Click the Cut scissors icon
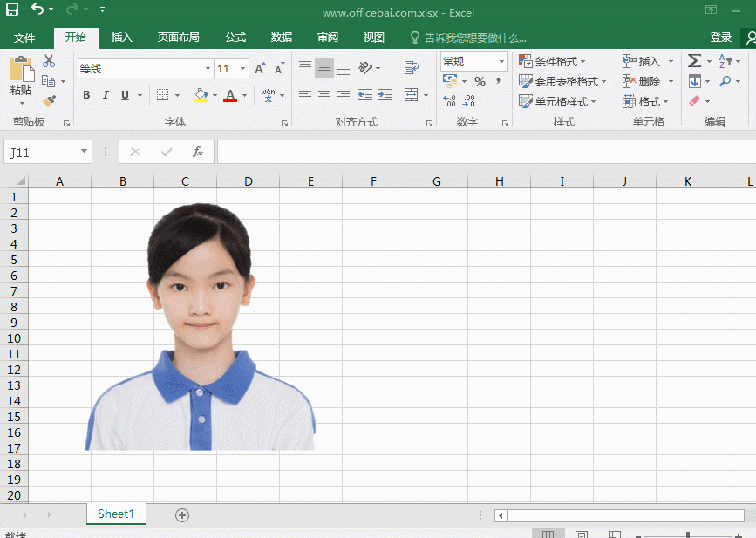The width and height of the screenshot is (756, 538). (x=49, y=62)
